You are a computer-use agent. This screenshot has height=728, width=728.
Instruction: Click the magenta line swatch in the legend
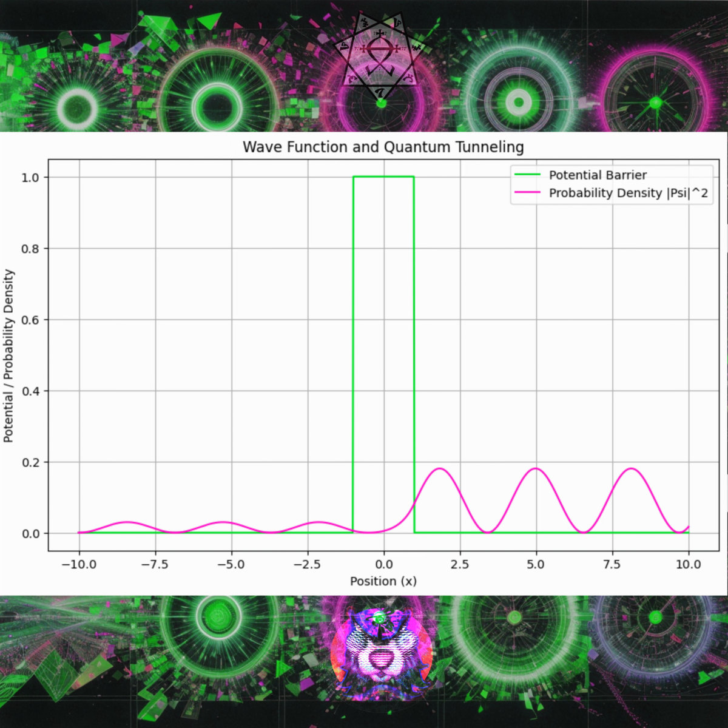pyautogui.click(x=528, y=194)
